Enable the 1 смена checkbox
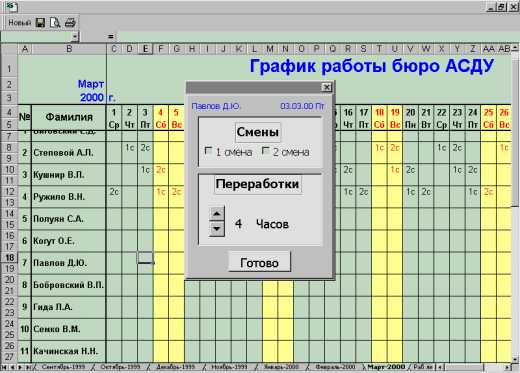Screen dimensions: 520x373 [208, 151]
